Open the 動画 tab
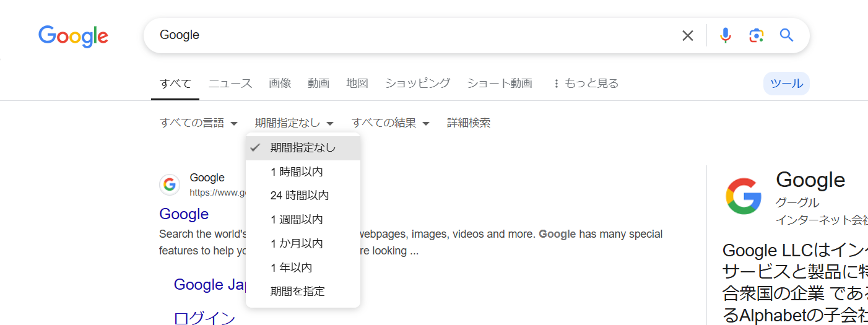 coord(318,84)
